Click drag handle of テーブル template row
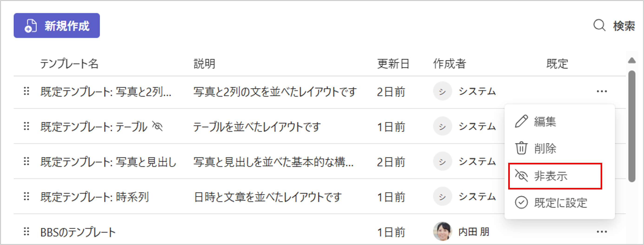Viewport: 644px width, 245px height. click(x=26, y=126)
